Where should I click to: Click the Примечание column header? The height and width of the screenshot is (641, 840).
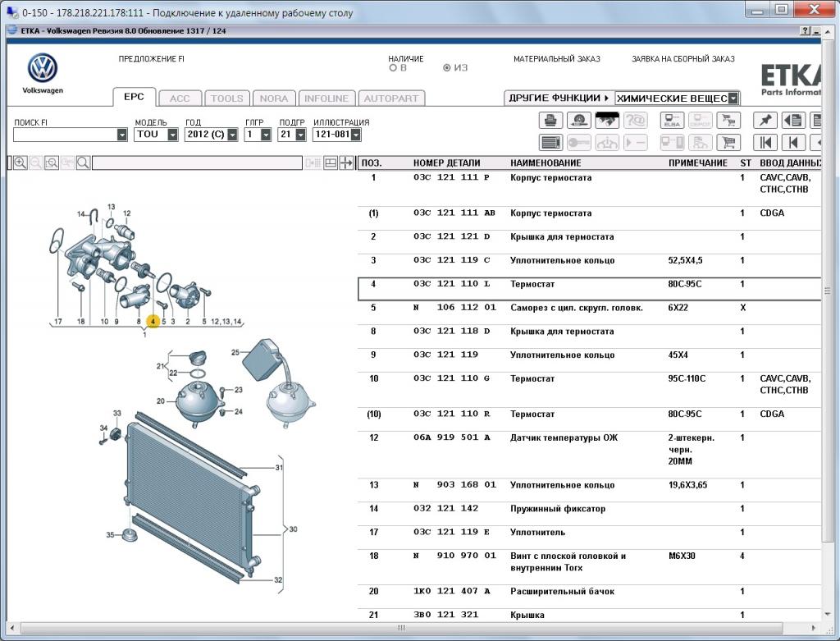click(697, 163)
